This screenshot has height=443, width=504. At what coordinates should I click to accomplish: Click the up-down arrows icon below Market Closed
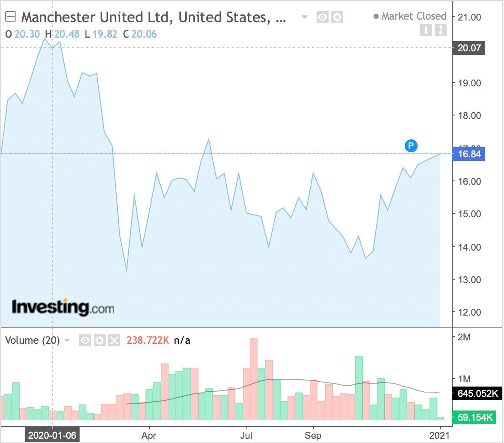(441, 30)
